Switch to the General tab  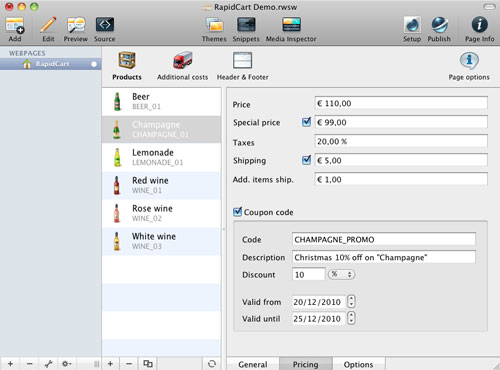click(x=253, y=364)
